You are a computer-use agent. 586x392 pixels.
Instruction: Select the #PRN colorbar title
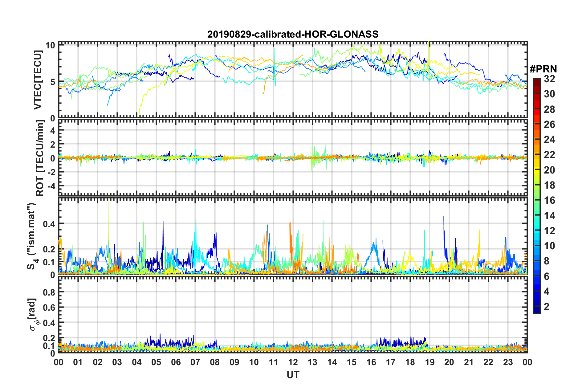point(543,69)
